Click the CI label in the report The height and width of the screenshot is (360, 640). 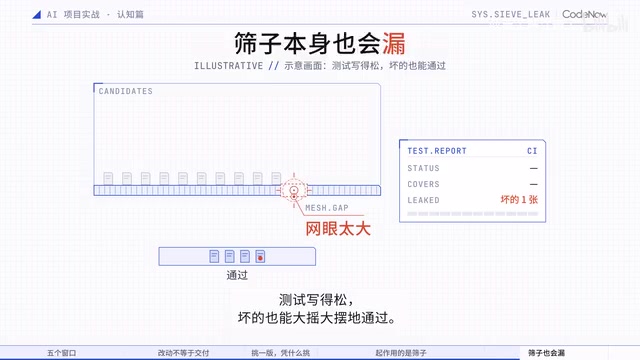click(532, 151)
